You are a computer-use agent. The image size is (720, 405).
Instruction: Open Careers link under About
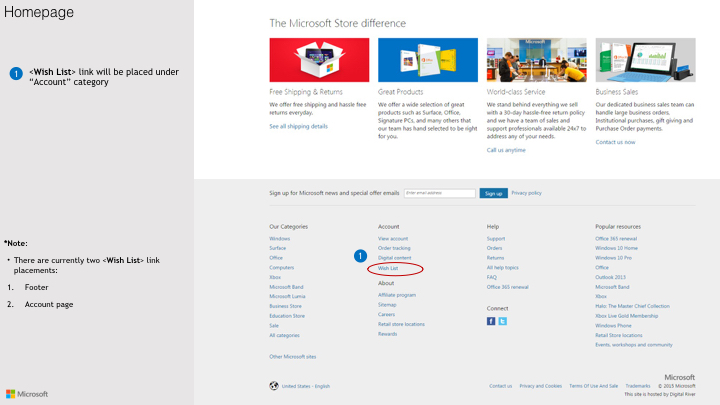387,315
